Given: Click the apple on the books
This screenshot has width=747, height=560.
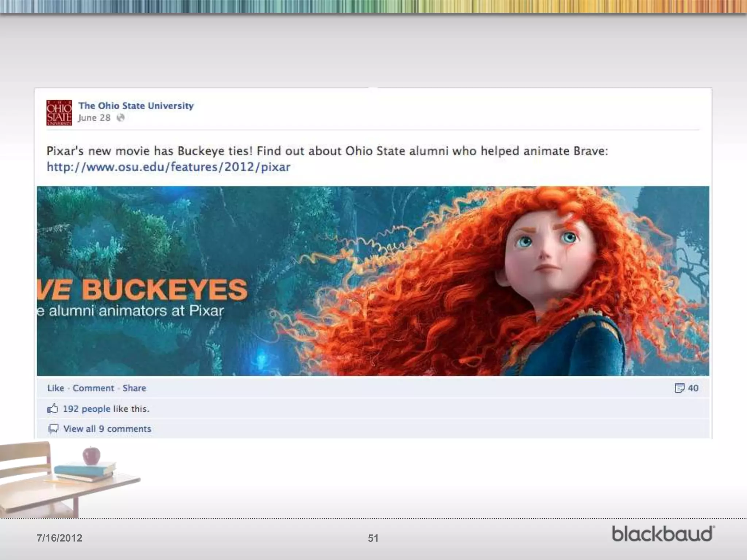Looking at the screenshot, I should pyautogui.click(x=91, y=456).
